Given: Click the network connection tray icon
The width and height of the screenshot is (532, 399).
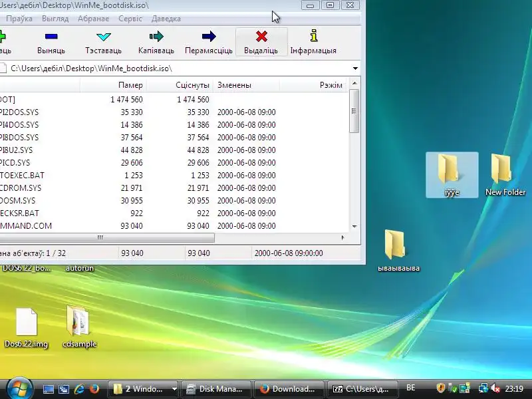Looking at the screenshot, I should (483, 388).
